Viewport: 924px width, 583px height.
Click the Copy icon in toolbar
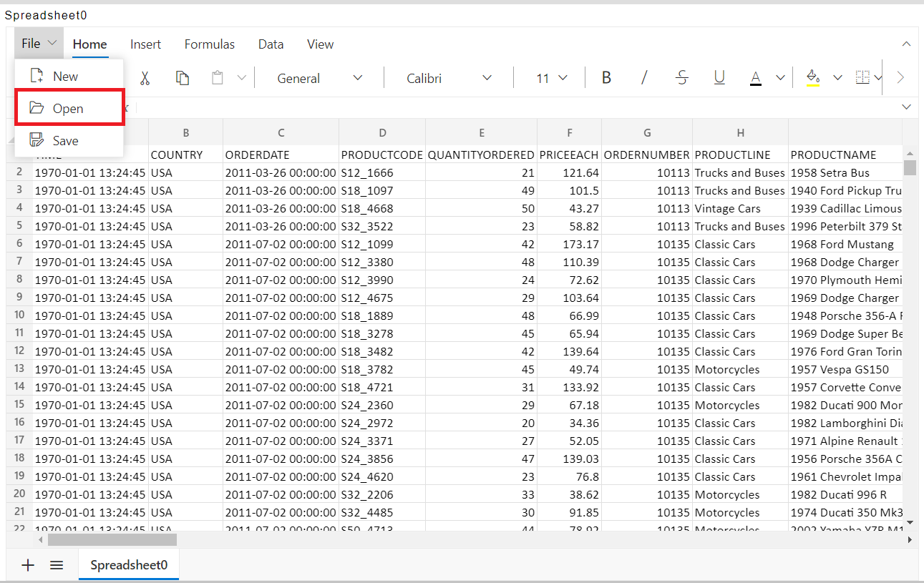[183, 78]
